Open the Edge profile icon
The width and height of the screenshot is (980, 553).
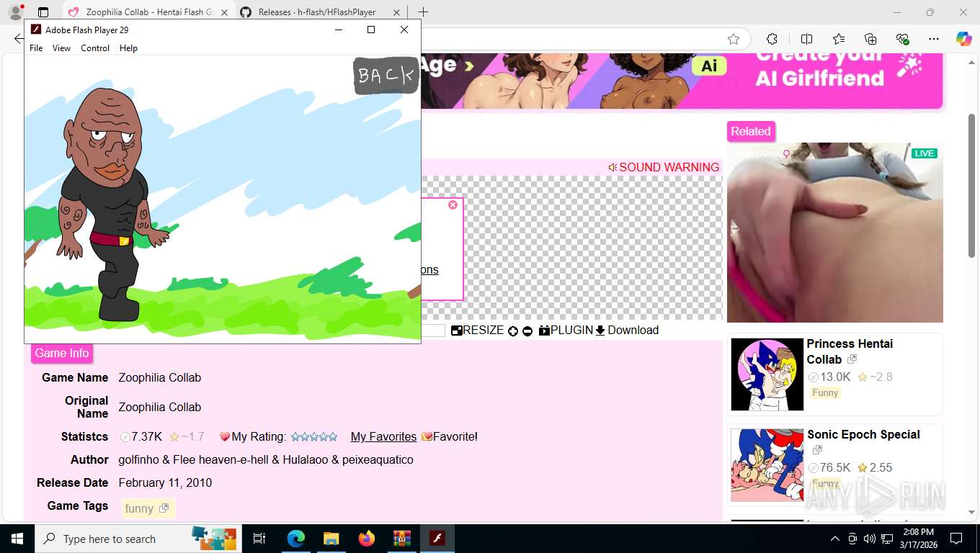[x=15, y=12]
